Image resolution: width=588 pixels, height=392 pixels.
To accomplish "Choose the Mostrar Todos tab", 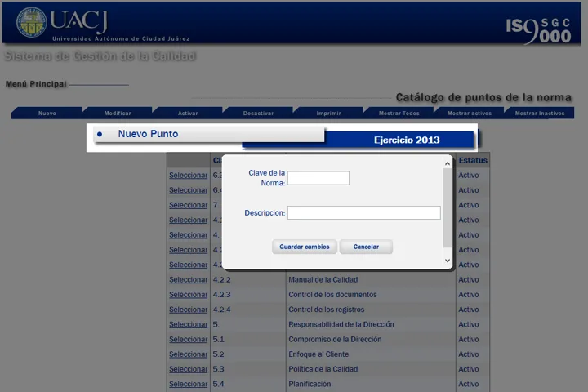I will pos(399,113).
